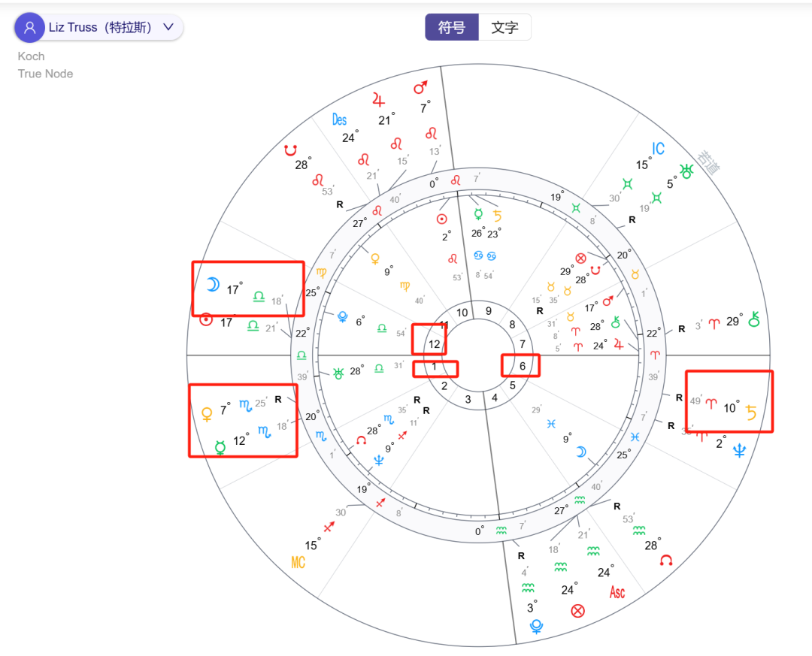Select outer-ring Sun glyph at 17° Libra
Image resolution: width=812 pixels, height=656 pixels.
click(x=206, y=319)
